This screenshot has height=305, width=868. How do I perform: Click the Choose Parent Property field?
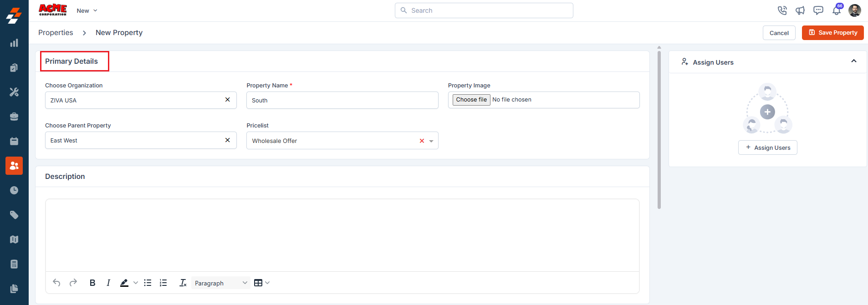pos(141,140)
